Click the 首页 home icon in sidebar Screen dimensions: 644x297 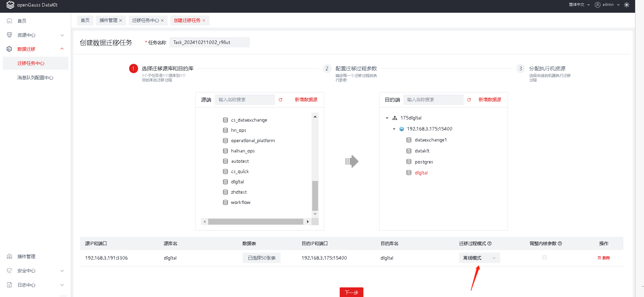(10, 21)
